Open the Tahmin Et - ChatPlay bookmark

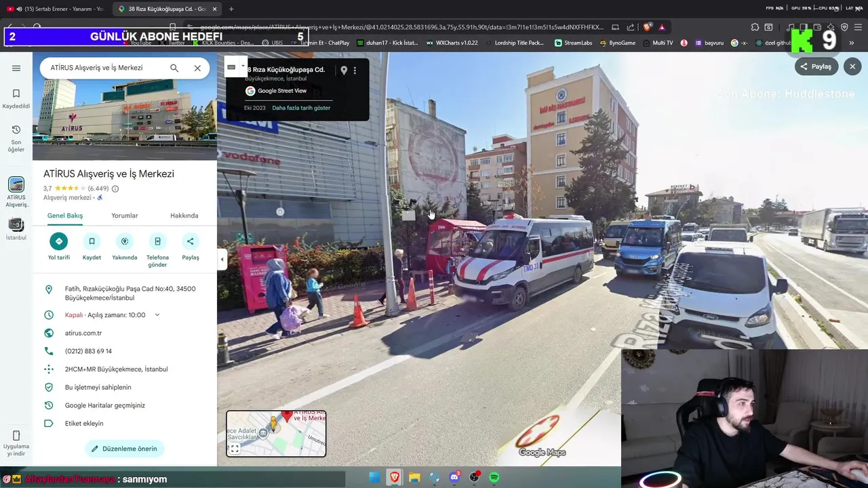(320, 43)
